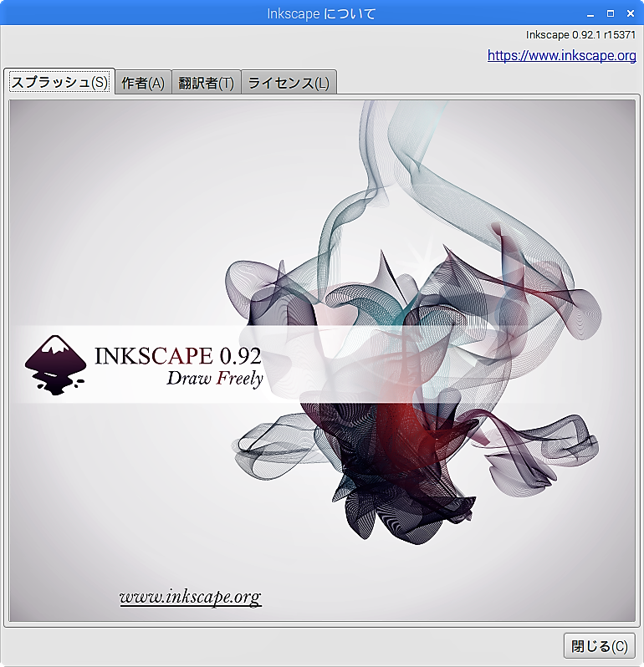Image resolution: width=644 pixels, height=667 pixels.
Task: Switch to the スプラッシュ(S) tab
Action: click(59, 82)
